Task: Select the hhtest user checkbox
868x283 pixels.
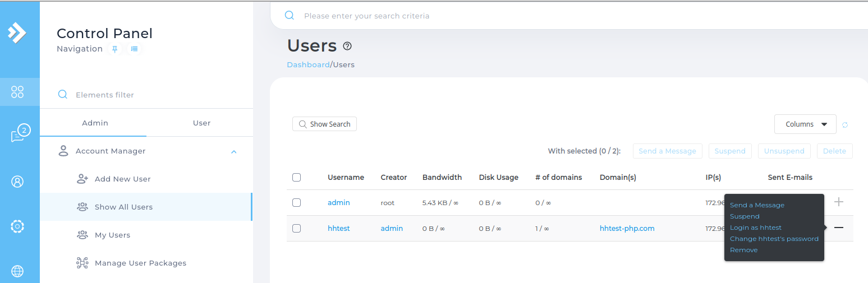Action: 297,228
